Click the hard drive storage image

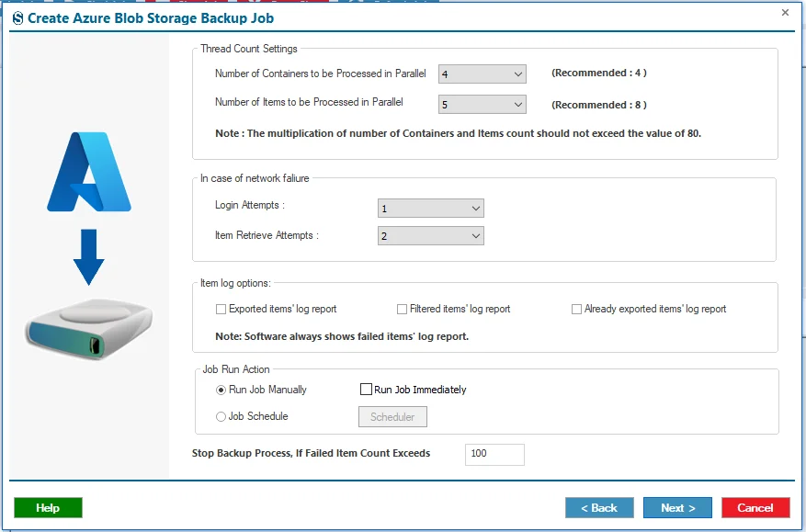click(x=89, y=330)
